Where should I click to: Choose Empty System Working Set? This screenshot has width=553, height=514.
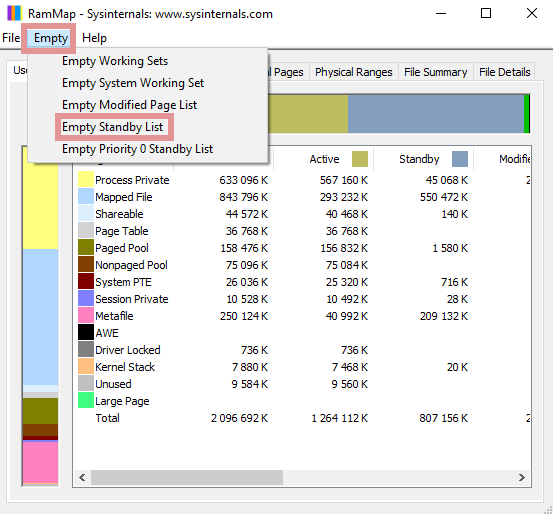(x=133, y=83)
